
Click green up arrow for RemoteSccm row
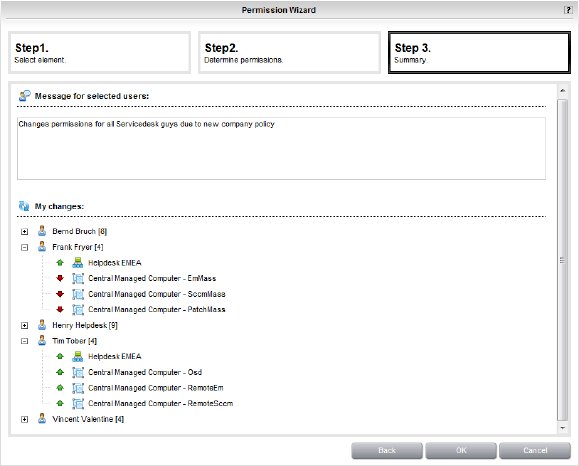tap(60, 403)
